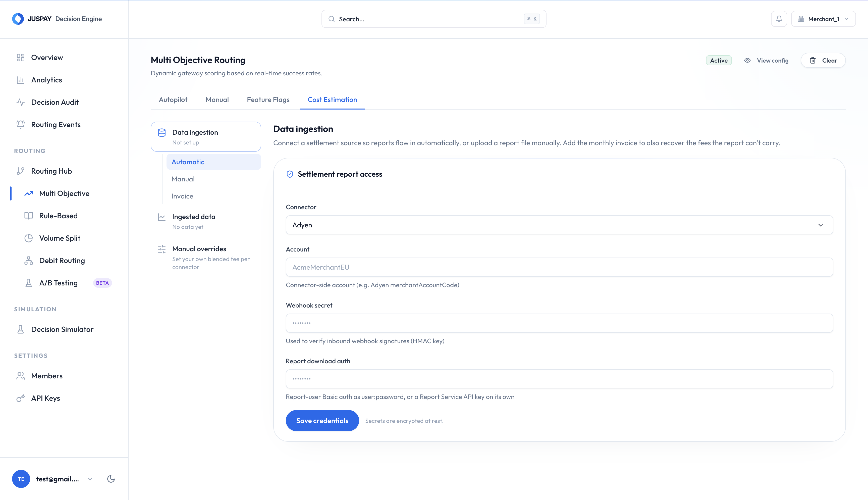Select Invoice under Data ingestion
This screenshot has width=868, height=500.
[213, 196]
